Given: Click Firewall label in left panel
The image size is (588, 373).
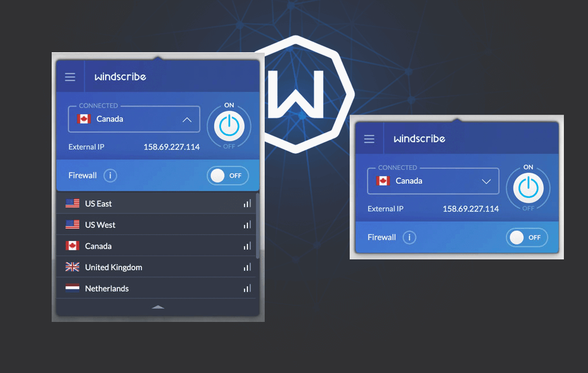Looking at the screenshot, I should click(x=83, y=176).
